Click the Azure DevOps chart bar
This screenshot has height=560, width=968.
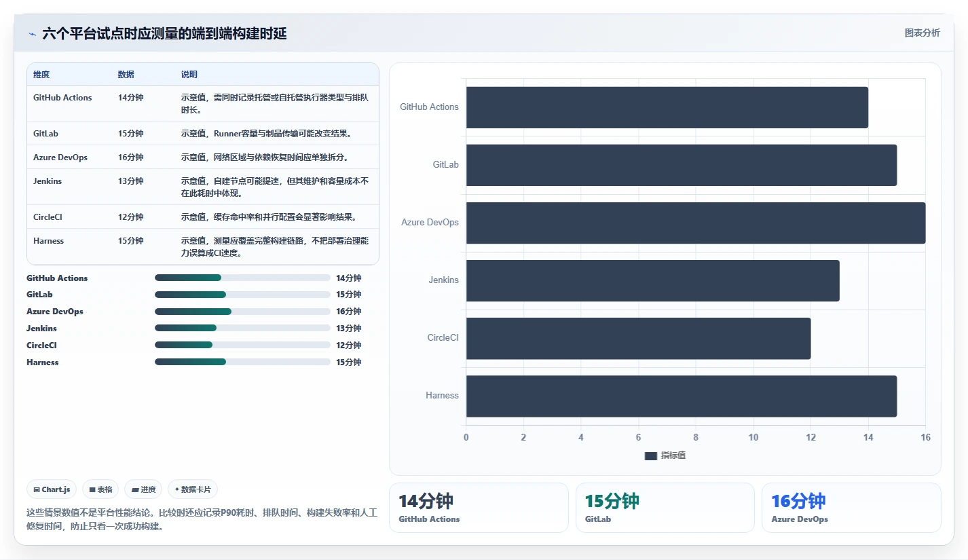(x=695, y=223)
